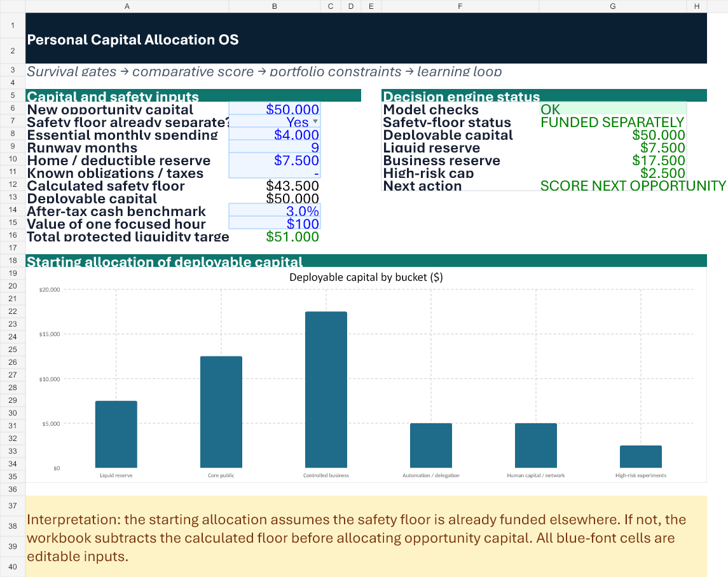Click the Deployable capital label in inputs section

click(x=92, y=199)
